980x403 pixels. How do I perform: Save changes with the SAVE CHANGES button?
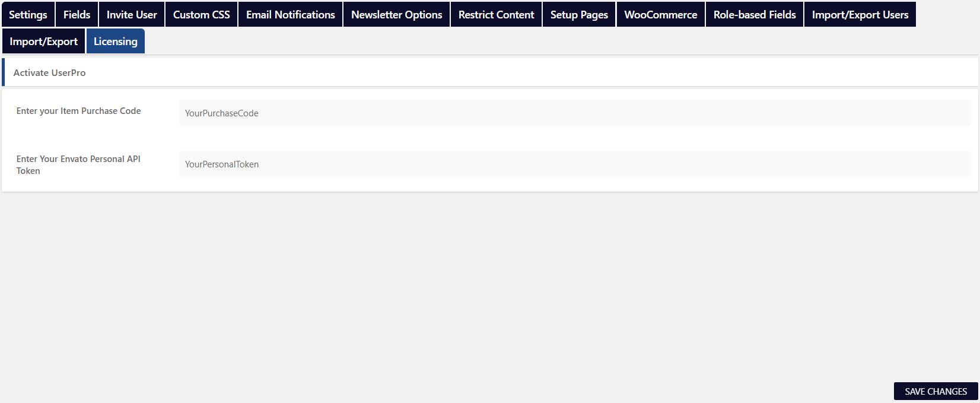936,391
